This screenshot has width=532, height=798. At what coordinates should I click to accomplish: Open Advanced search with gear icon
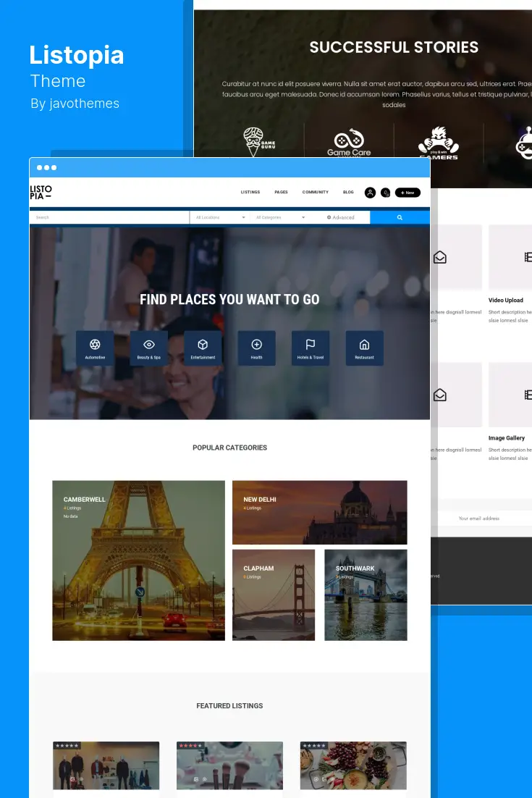(x=341, y=217)
